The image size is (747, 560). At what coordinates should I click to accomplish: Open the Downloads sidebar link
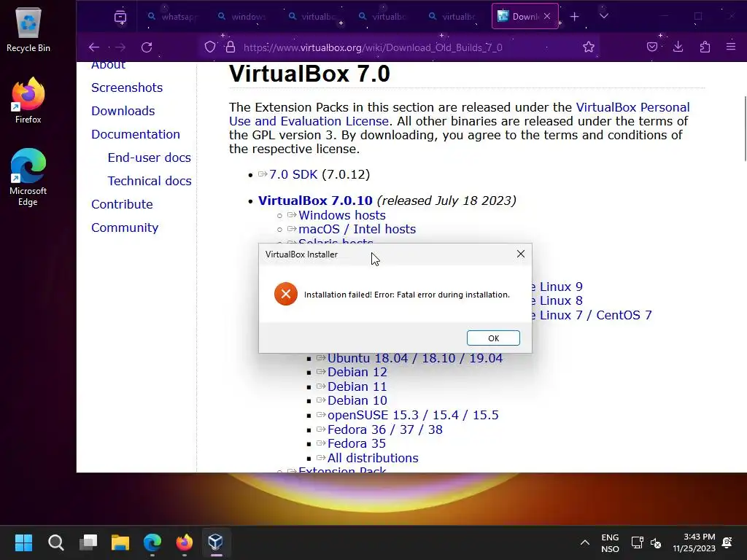123,111
